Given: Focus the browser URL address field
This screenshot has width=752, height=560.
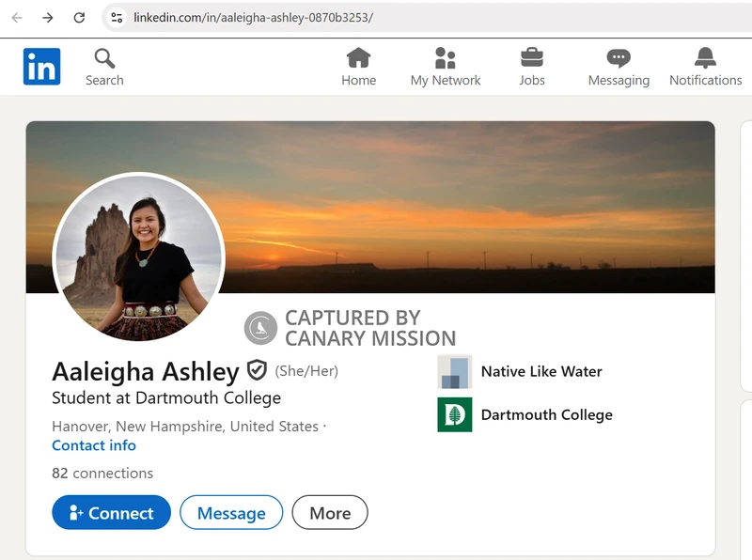Looking at the screenshot, I should (376, 18).
